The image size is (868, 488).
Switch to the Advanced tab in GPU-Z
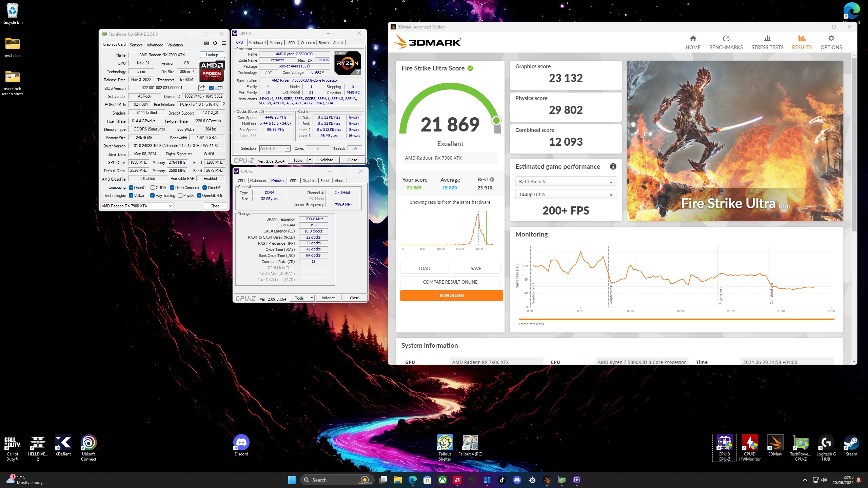pyautogui.click(x=155, y=45)
